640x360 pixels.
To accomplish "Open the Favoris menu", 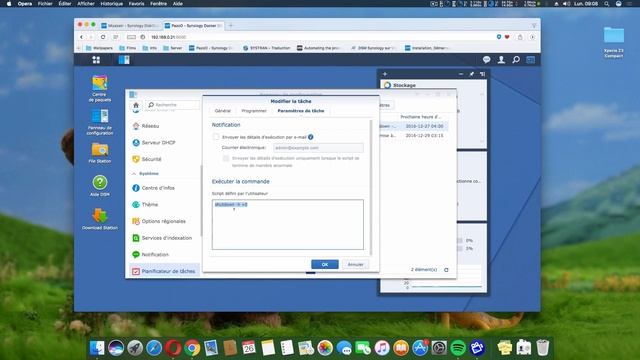I will coord(136,4).
